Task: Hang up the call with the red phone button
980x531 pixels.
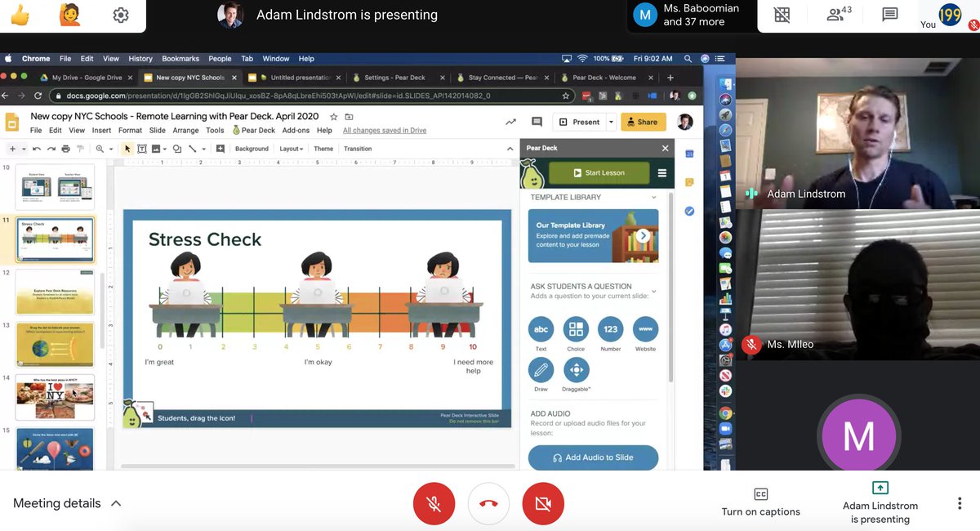Action: coord(488,503)
